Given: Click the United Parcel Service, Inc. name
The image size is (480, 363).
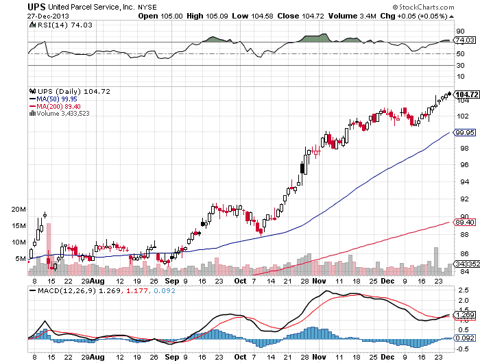Looking at the screenshot, I should point(91,7).
